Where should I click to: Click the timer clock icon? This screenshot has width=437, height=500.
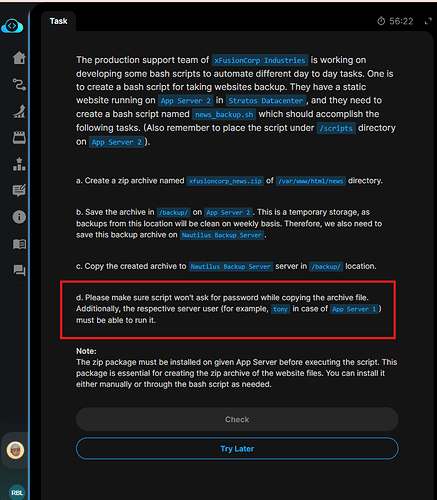381,21
